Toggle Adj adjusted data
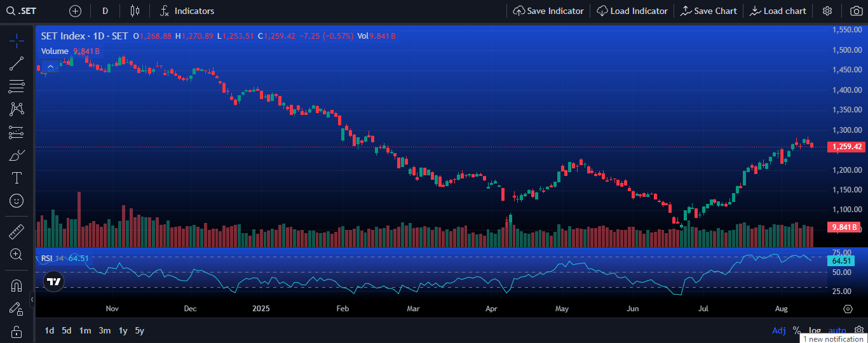868x343 pixels. click(779, 330)
